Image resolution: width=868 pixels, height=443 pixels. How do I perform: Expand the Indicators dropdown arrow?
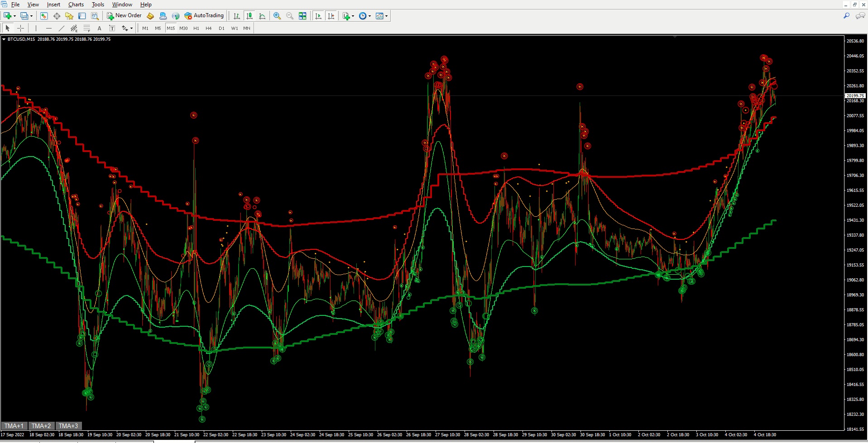(x=353, y=16)
